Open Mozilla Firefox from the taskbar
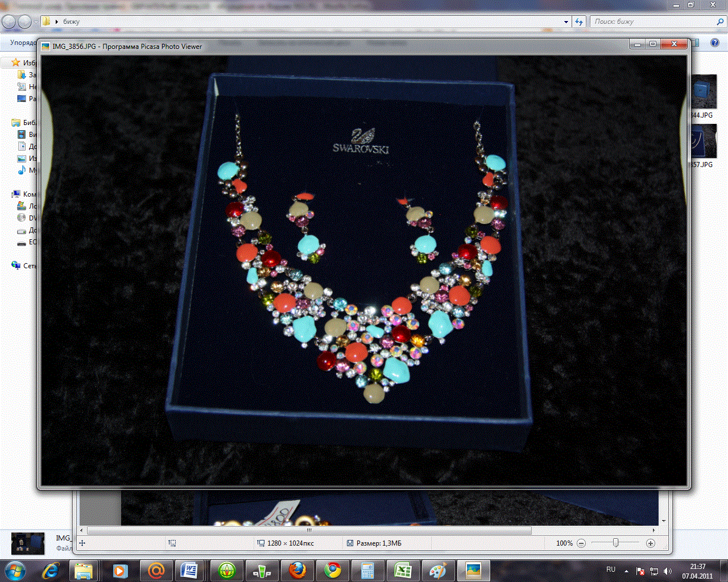The width and height of the screenshot is (728, 582). pyautogui.click(x=297, y=570)
